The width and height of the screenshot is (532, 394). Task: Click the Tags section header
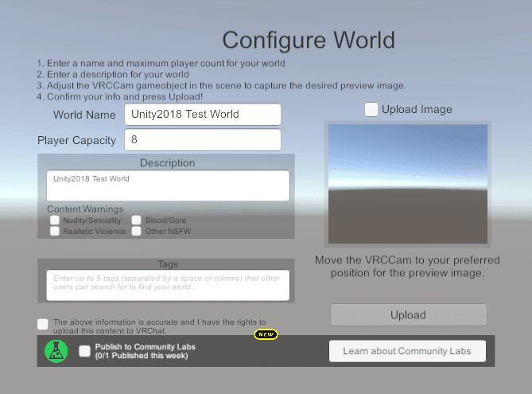168,264
